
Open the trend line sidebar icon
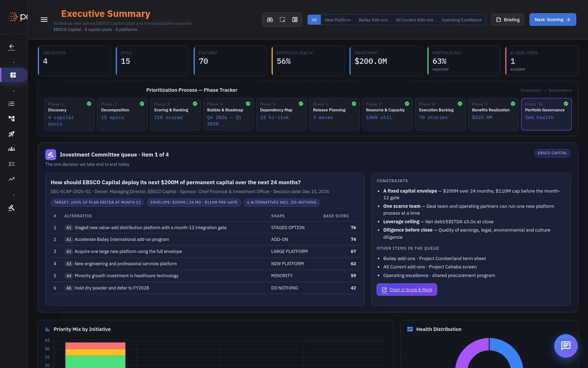tap(11, 179)
